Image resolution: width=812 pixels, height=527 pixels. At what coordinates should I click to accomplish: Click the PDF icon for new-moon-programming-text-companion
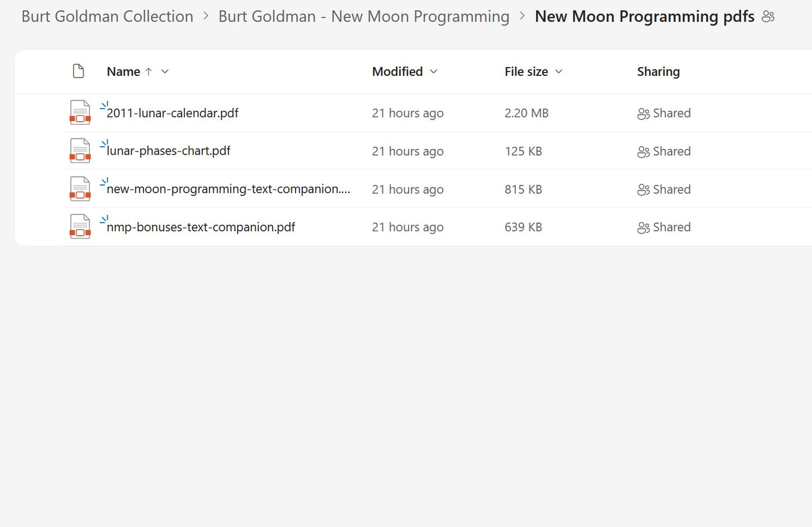point(80,189)
